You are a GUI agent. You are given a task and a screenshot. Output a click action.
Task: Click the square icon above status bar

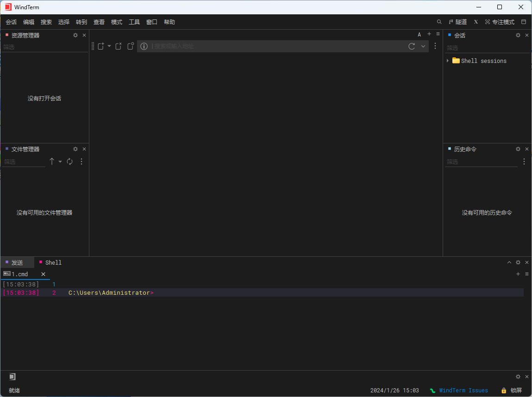[x=12, y=377]
